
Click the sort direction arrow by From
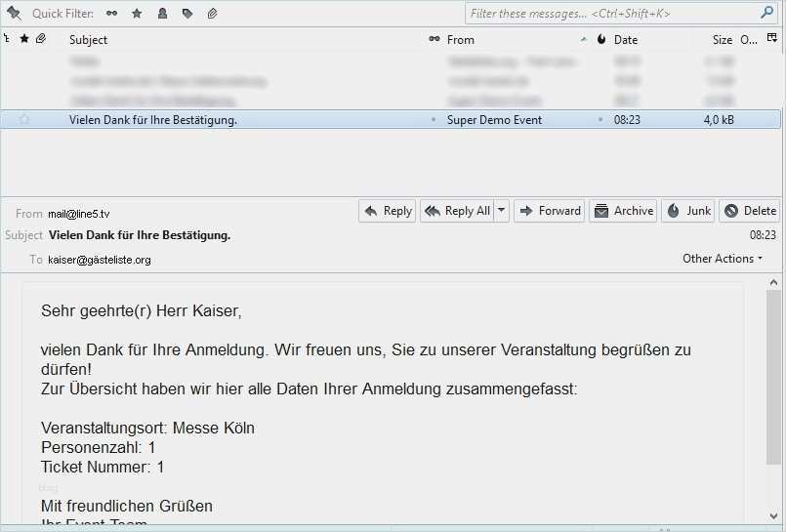click(583, 39)
